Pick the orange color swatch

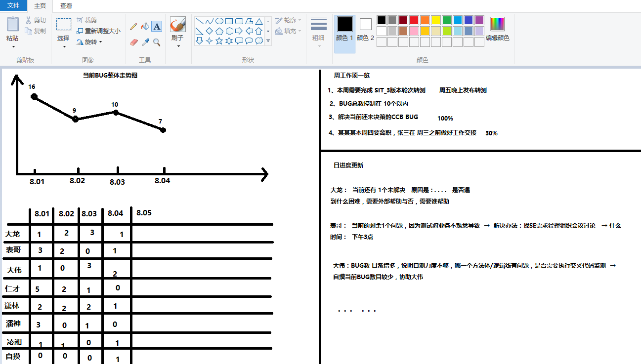point(425,20)
